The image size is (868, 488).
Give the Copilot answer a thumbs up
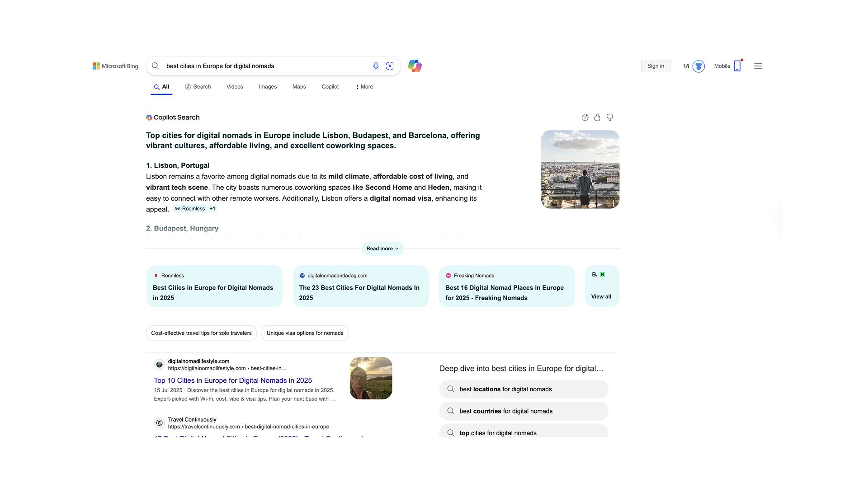[x=597, y=117]
